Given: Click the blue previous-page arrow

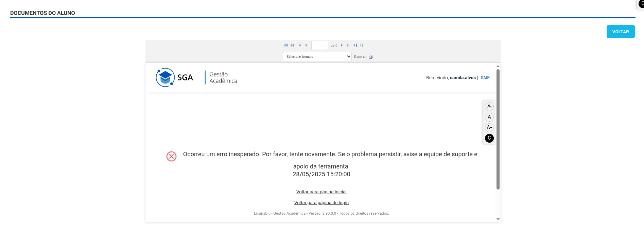Looking at the screenshot, I should coord(300,45).
